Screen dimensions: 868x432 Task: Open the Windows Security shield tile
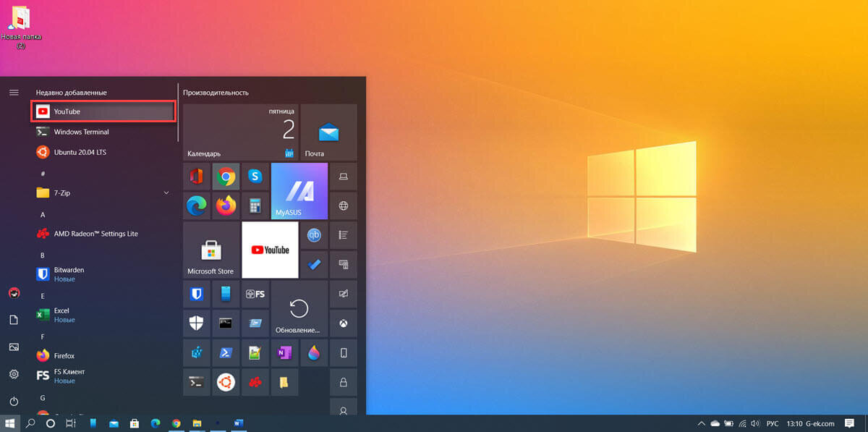pos(197,323)
